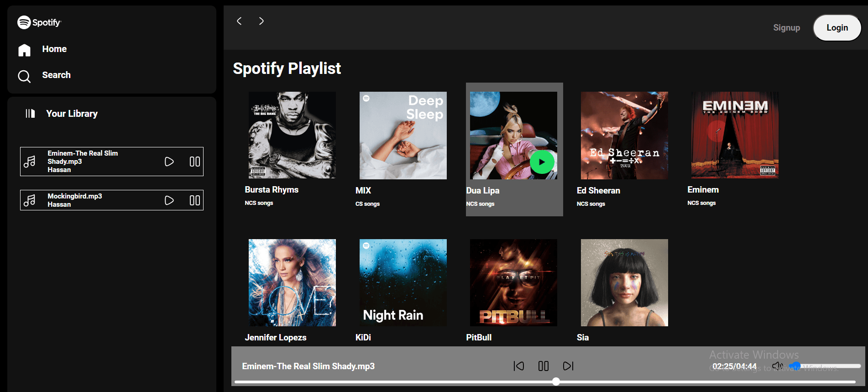Viewport: 868px width, 392px height.
Task: Open the Sia album cover
Action: click(624, 282)
